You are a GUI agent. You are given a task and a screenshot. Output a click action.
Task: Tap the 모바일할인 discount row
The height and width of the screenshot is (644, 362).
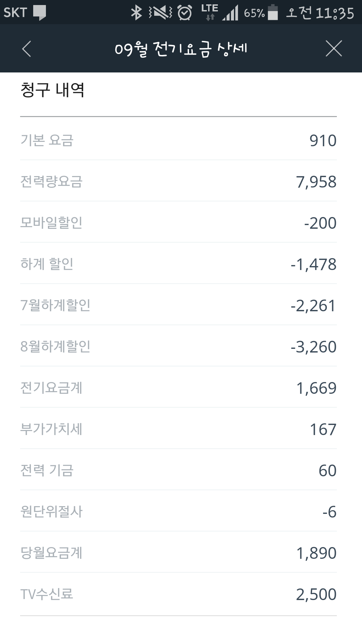click(x=178, y=223)
